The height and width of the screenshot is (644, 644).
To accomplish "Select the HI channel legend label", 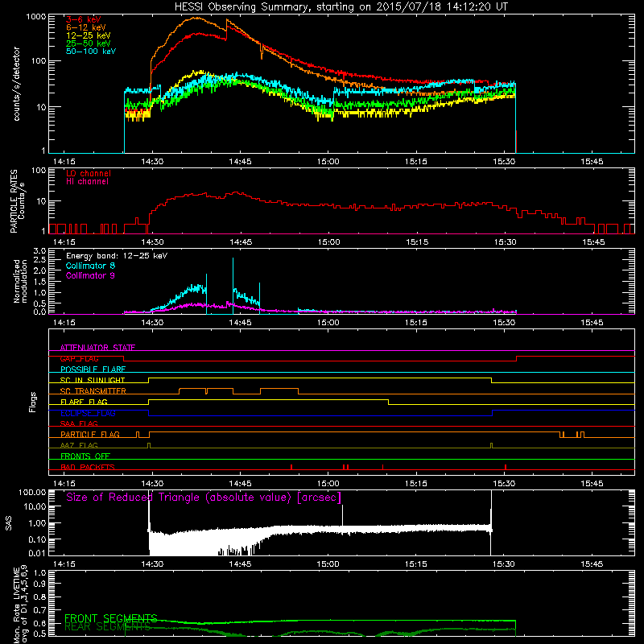I will click(x=87, y=182).
